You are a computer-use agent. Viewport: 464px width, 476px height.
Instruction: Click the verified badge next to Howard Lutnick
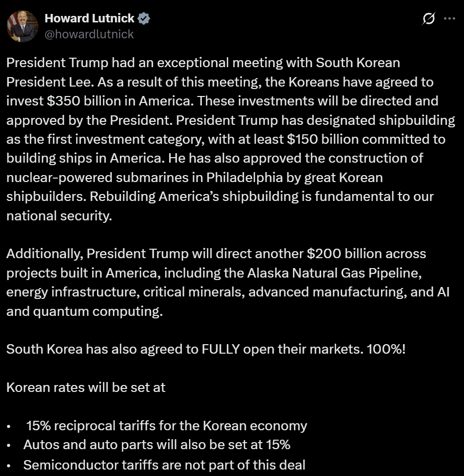144,18
